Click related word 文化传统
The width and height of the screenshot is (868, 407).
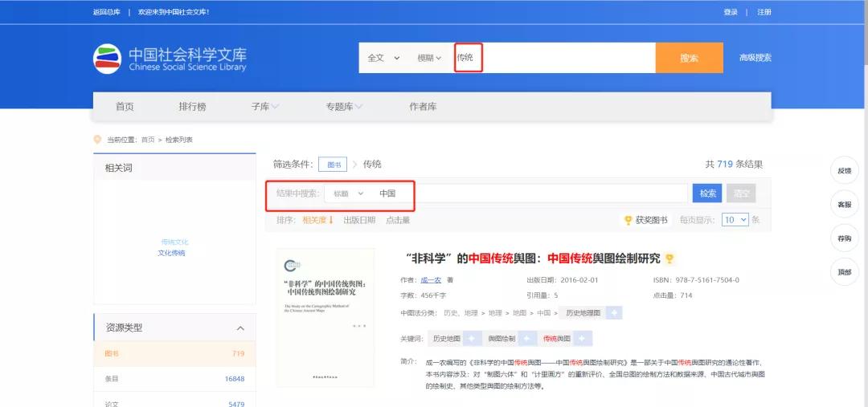pos(171,253)
